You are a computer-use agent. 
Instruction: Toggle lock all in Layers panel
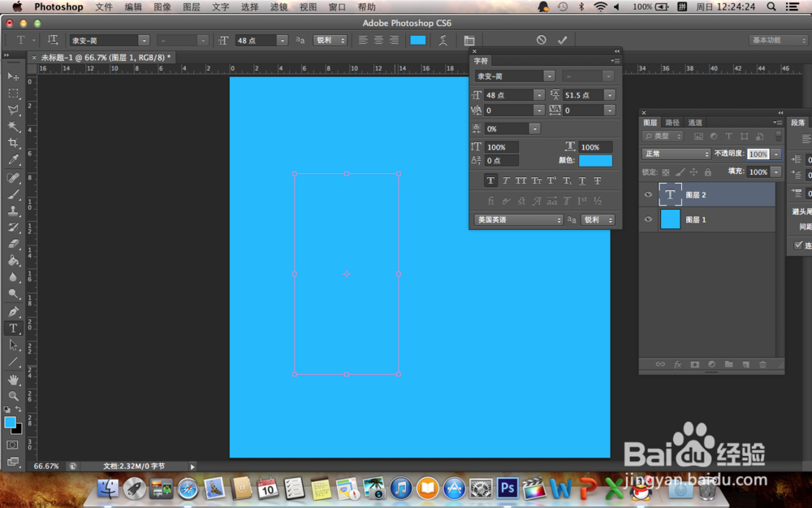[x=707, y=172]
